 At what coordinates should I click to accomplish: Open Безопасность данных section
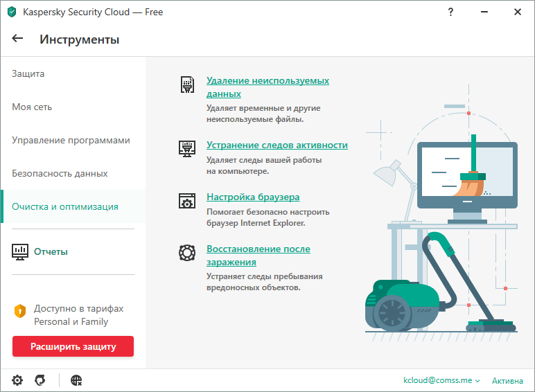(73, 174)
